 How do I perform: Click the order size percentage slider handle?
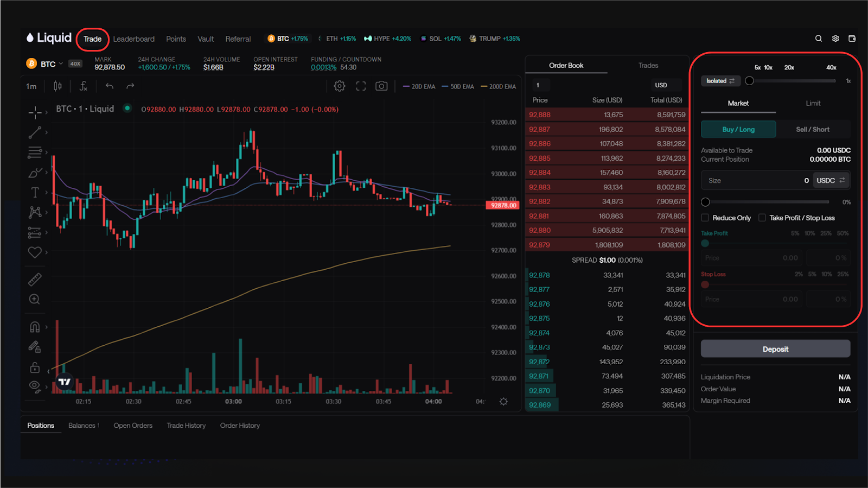(705, 202)
